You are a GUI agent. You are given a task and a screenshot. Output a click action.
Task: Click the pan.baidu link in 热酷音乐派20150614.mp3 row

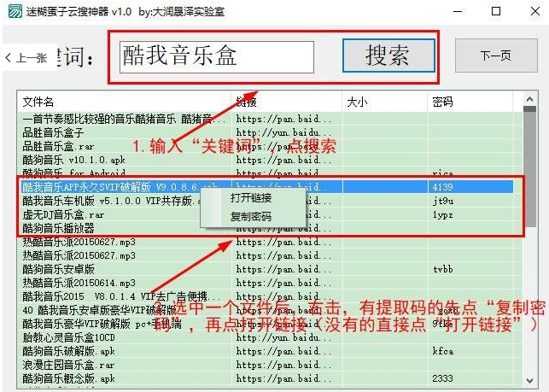[x=283, y=283]
